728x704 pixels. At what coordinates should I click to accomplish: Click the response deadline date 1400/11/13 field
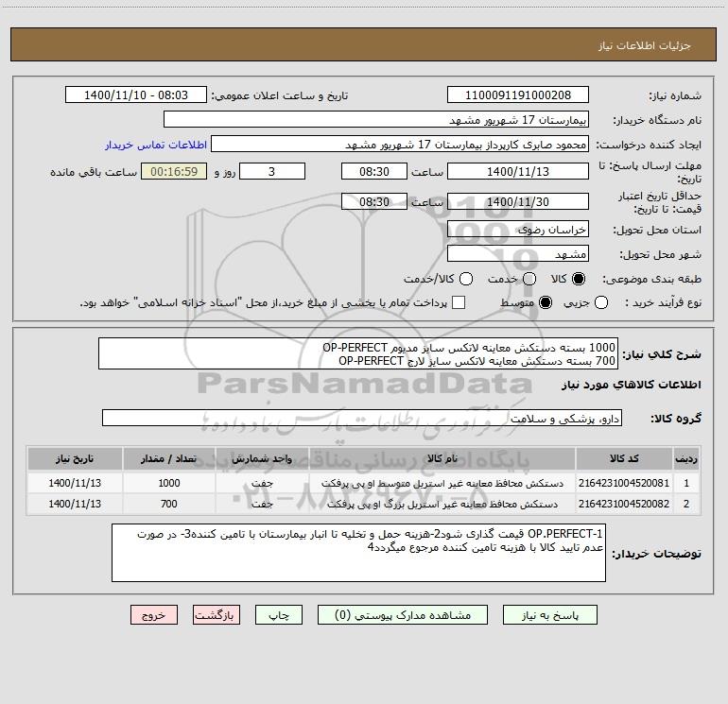tap(518, 171)
